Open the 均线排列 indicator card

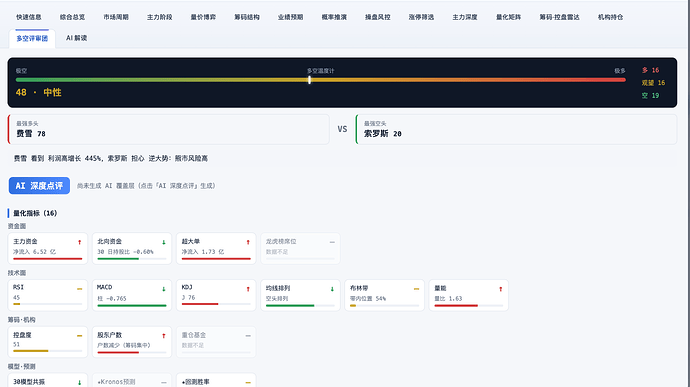300,295
